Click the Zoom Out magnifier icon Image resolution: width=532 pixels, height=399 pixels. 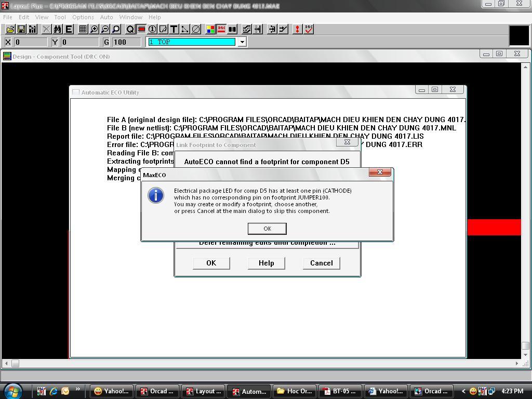pos(105,29)
